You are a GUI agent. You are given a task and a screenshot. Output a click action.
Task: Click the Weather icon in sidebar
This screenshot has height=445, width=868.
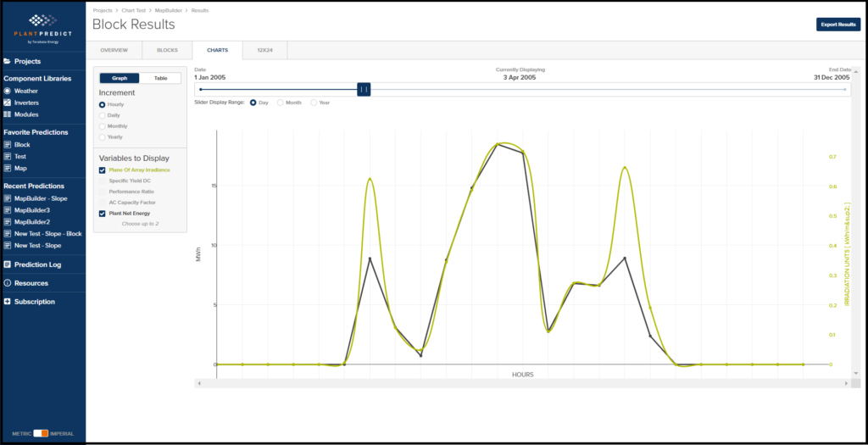point(7,91)
